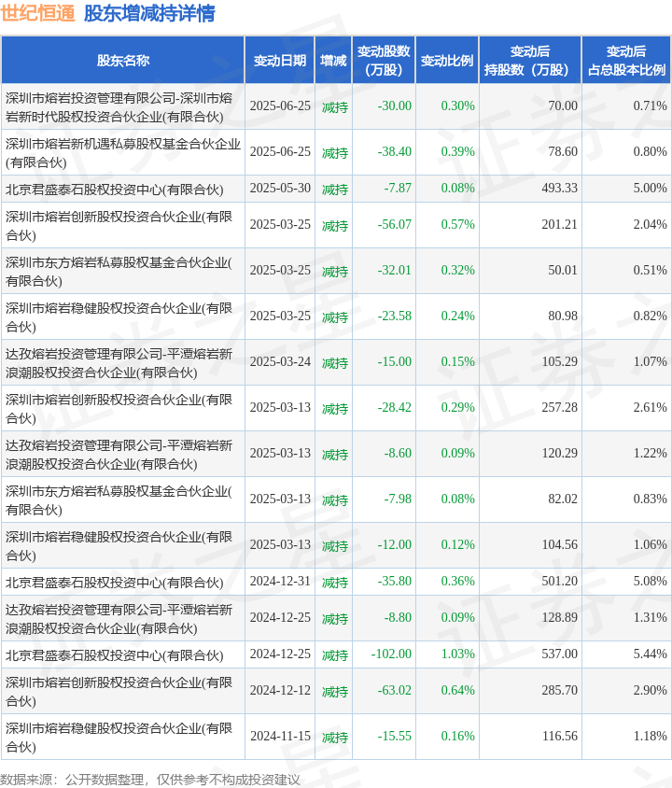This screenshot has width=672, height=788.
Task: Select shareholder name containing 熔岩新时代股权投资
Action: 119,107
